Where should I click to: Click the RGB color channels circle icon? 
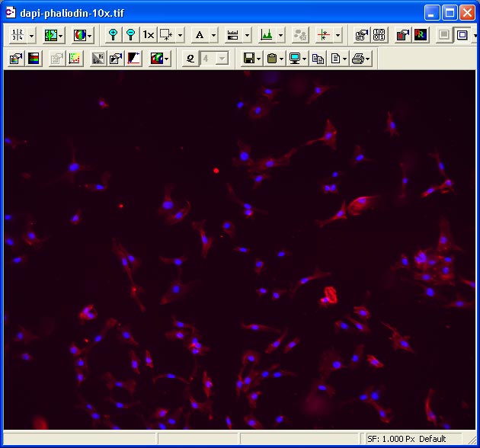pyautogui.click(x=79, y=35)
